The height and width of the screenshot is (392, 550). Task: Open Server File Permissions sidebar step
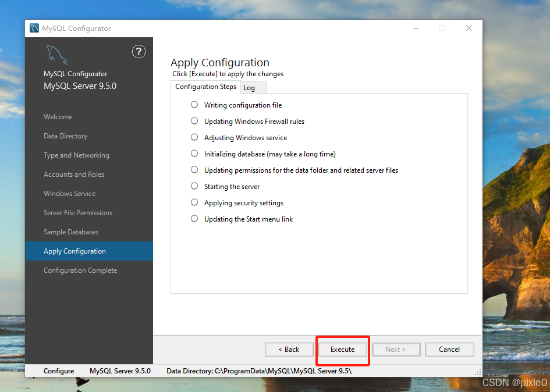[x=78, y=213]
